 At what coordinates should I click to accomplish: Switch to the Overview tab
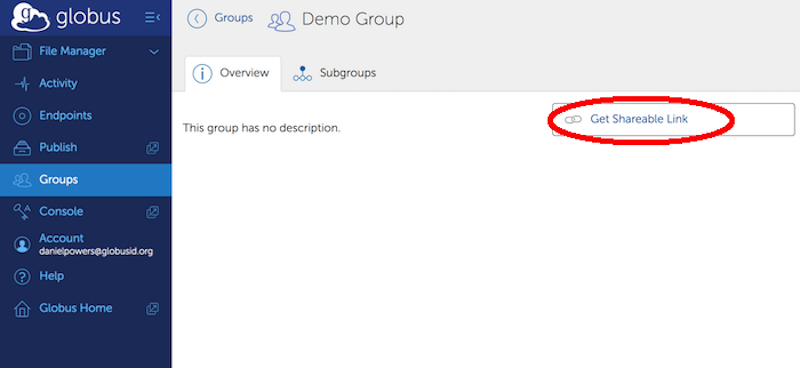(233, 73)
